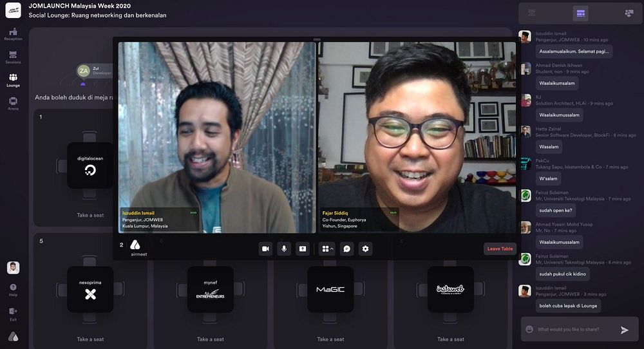Open the people tab in right panel
The image size is (644, 349).
(x=629, y=13)
